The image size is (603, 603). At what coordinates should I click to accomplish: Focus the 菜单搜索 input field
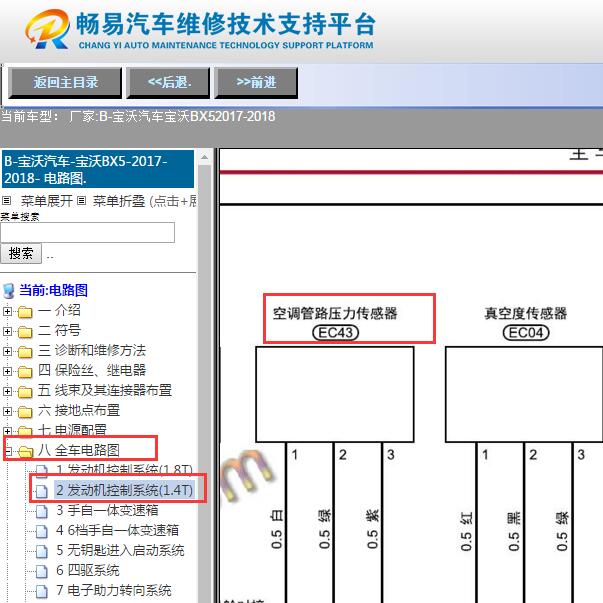coord(87,232)
